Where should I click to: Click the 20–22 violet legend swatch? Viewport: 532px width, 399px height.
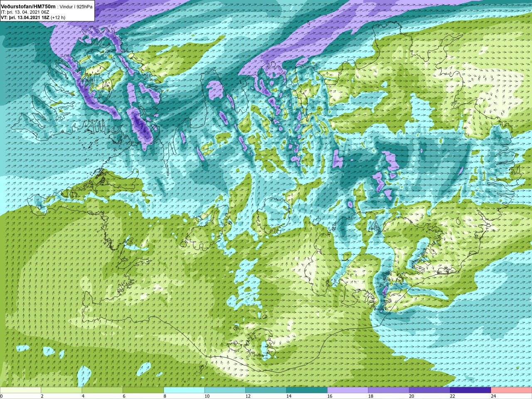click(x=430, y=390)
